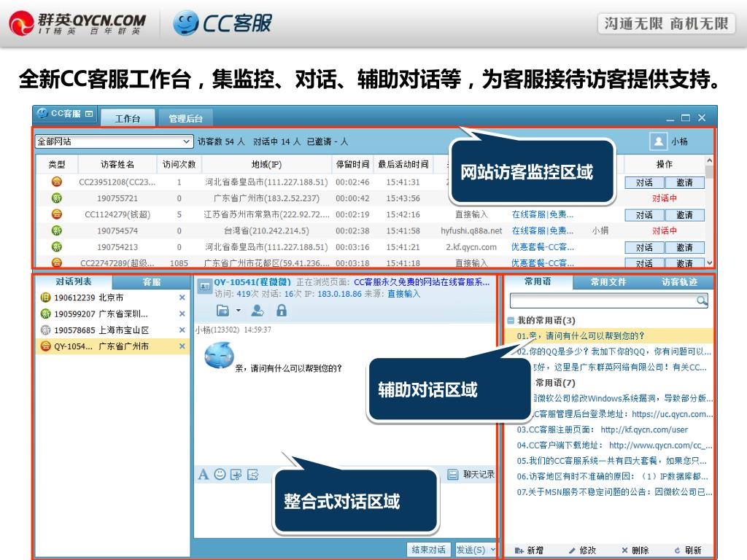
Task: Close the 190612239 北京市 conversation
Action: [x=182, y=297]
